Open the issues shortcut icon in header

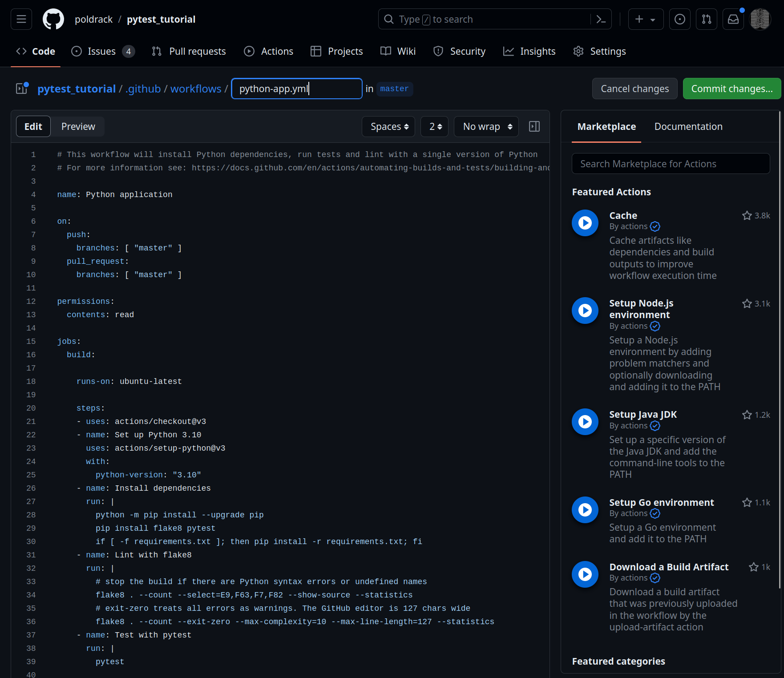pos(679,19)
